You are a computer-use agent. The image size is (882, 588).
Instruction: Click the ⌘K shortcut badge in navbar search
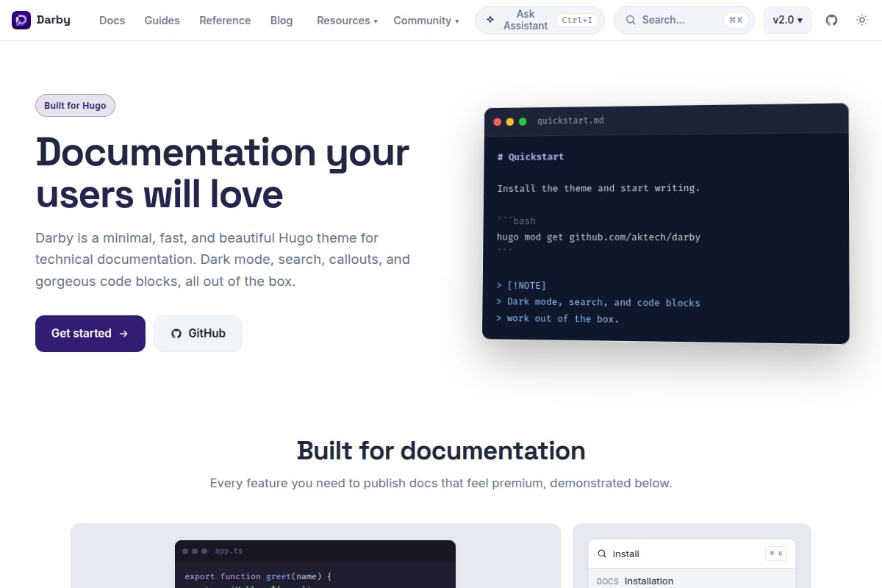(x=735, y=21)
